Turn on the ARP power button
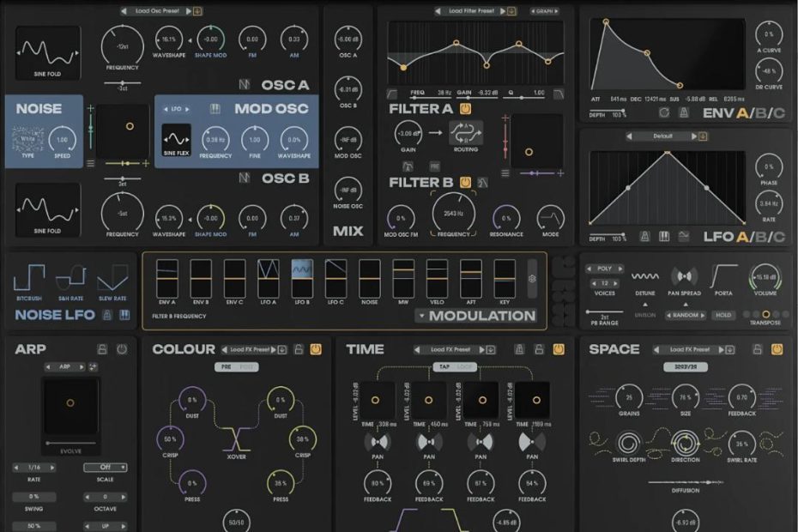Screen dimensions: 798x532 (x=122, y=349)
